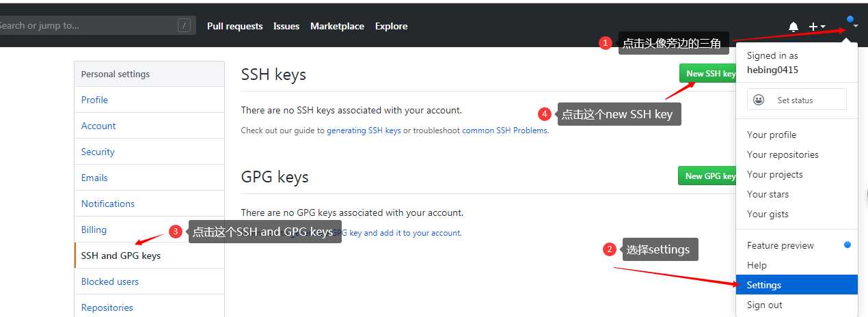Follow the common SSH Problems link

pos(505,130)
